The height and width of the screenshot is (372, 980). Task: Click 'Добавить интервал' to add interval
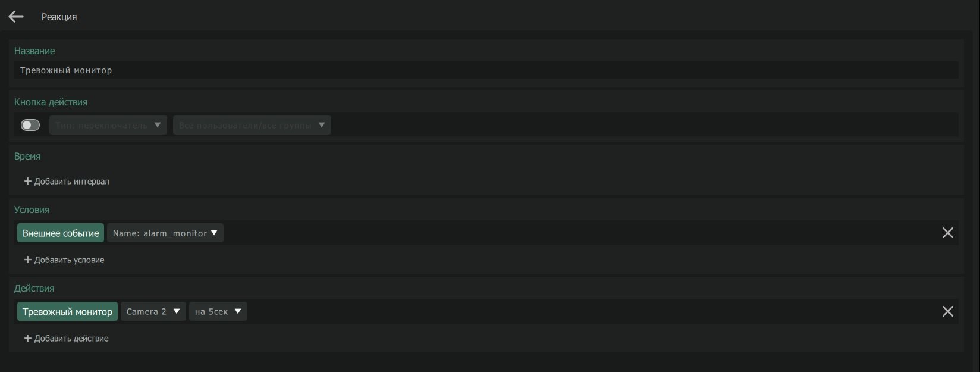tap(67, 181)
